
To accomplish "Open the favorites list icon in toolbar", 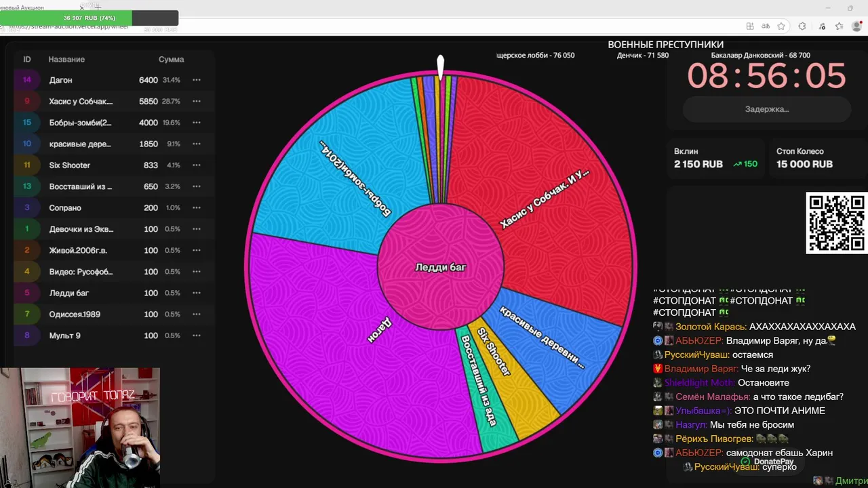I will click(x=839, y=26).
